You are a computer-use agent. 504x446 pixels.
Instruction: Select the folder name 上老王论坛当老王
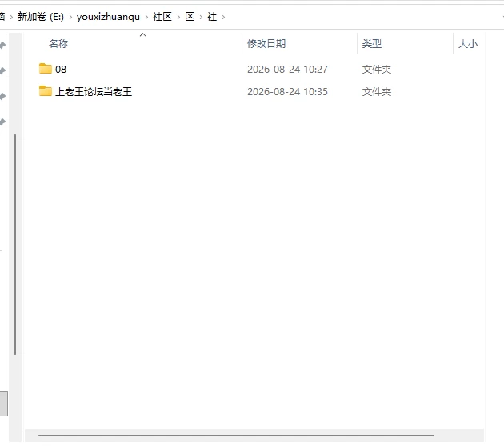(94, 91)
